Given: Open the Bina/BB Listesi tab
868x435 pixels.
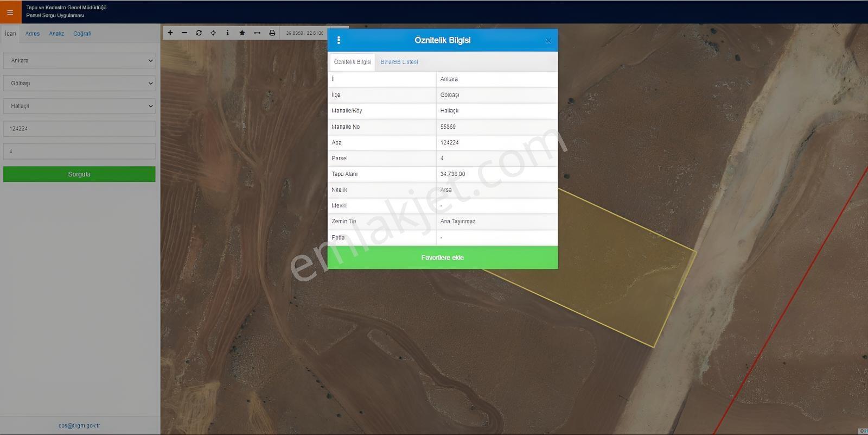Looking at the screenshot, I should coord(399,62).
